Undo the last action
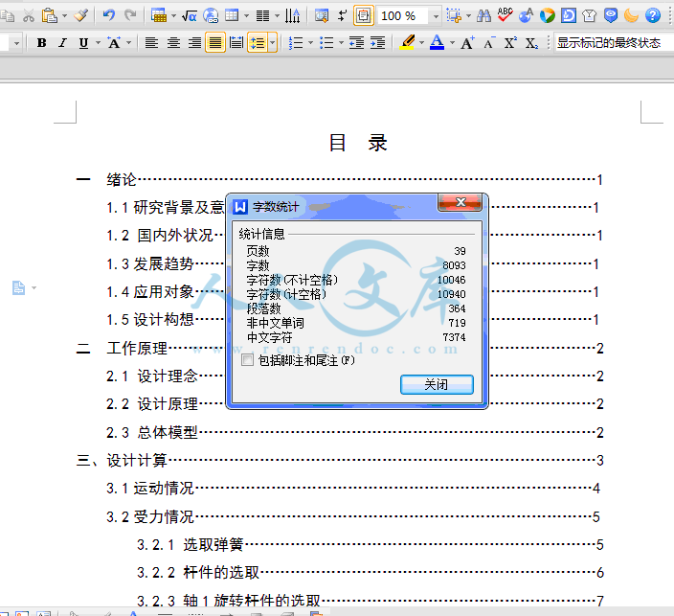The image size is (674, 616). 108,15
